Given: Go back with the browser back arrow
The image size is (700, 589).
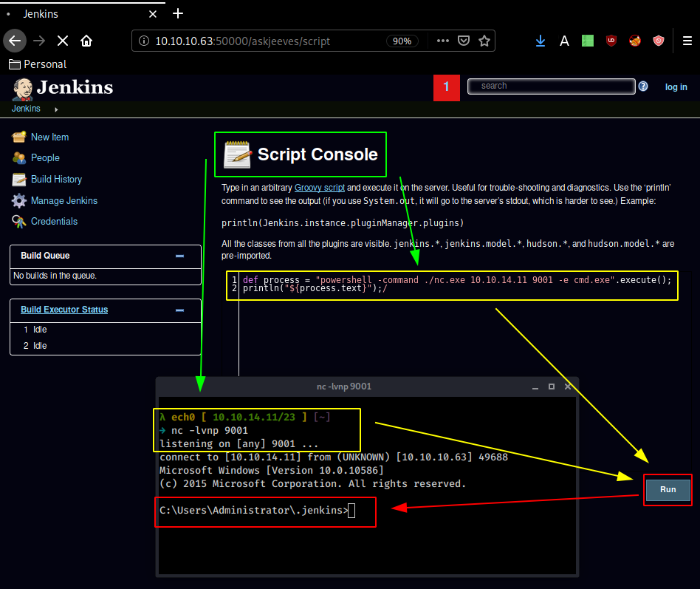Looking at the screenshot, I should click(15, 41).
